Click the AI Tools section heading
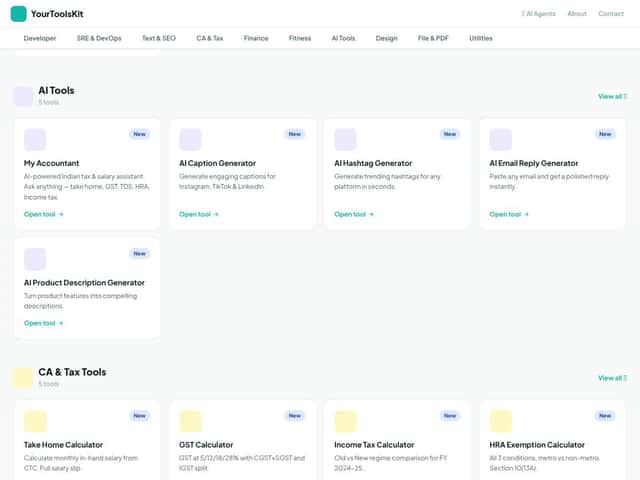The image size is (640, 480). point(56,91)
